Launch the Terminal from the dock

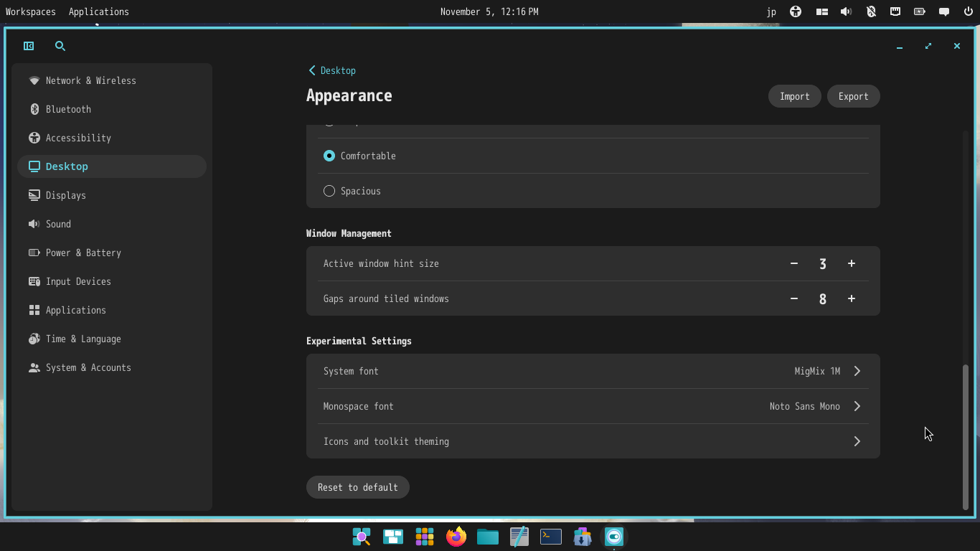551,537
